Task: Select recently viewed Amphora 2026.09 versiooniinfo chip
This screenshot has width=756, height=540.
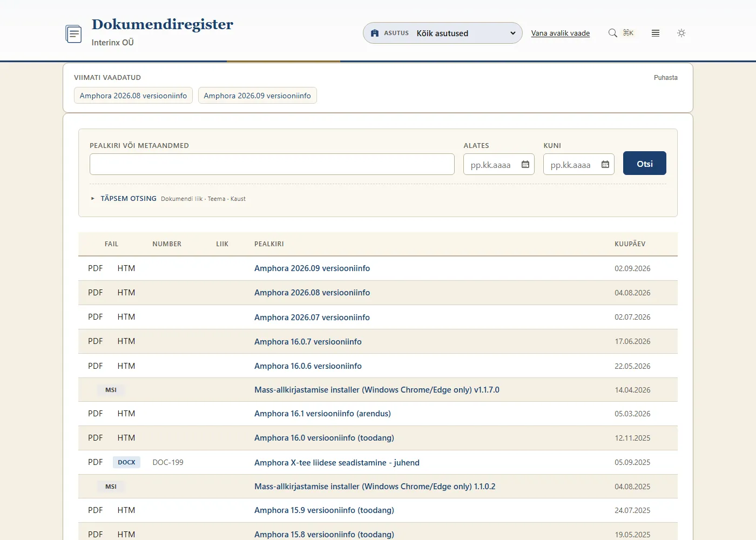Action: 258,96
